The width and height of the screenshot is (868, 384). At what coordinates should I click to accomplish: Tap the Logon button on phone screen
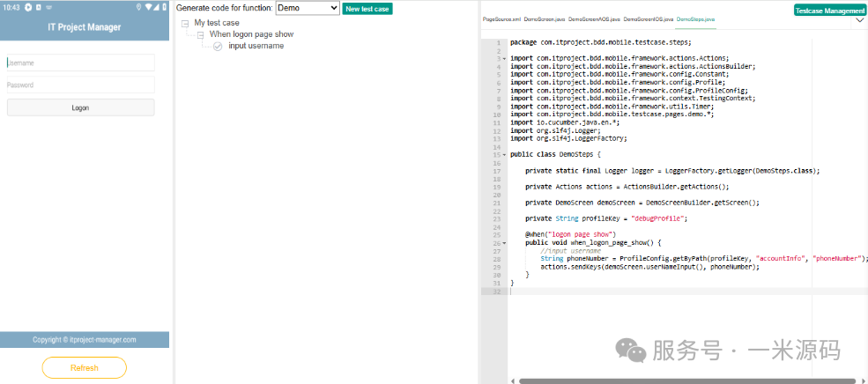point(81,108)
